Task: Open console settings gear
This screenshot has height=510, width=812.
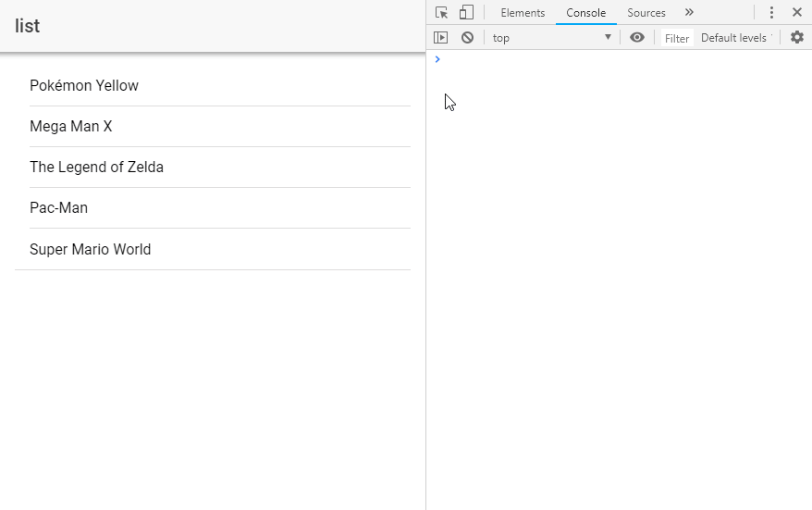Action: [x=797, y=37]
